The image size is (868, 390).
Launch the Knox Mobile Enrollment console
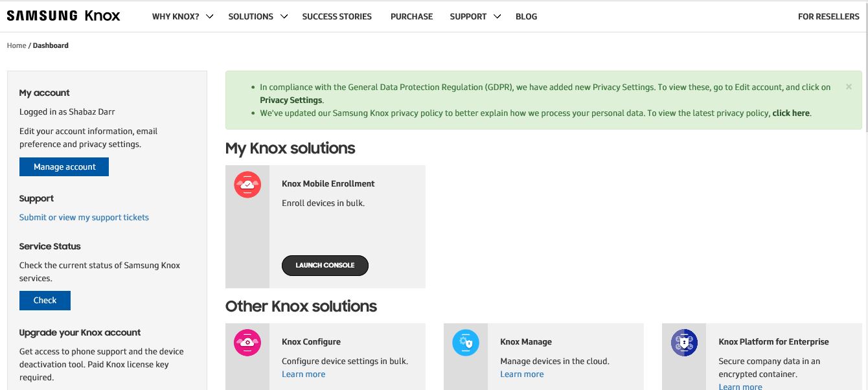[325, 266]
